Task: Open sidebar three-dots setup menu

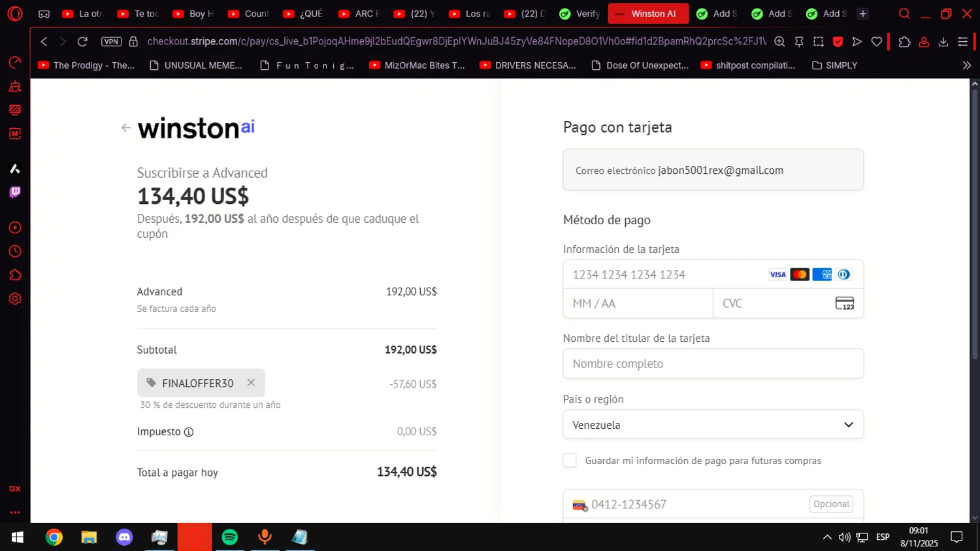Action: pos(14,512)
